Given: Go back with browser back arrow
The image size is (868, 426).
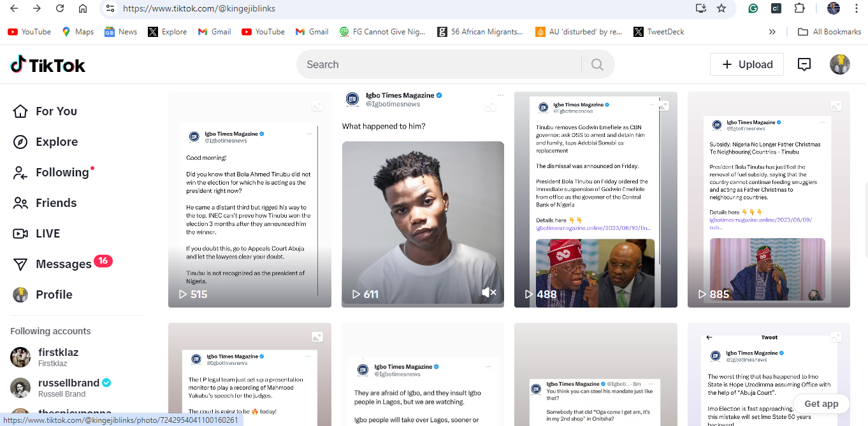Looking at the screenshot, I should pyautogui.click(x=14, y=8).
